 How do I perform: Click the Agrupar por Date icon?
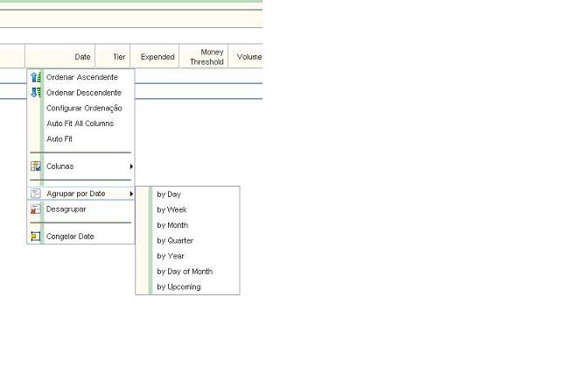tap(36, 194)
